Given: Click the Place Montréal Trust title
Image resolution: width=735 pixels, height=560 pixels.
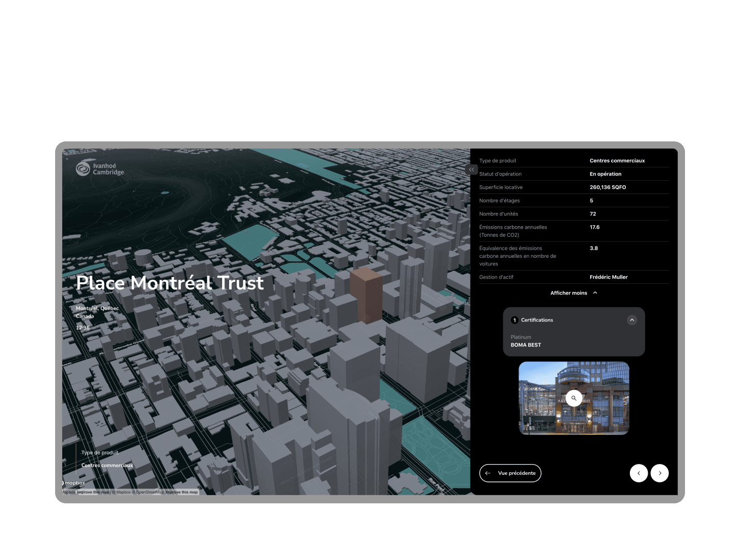Looking at the screenshot, I should coord(170,283).
